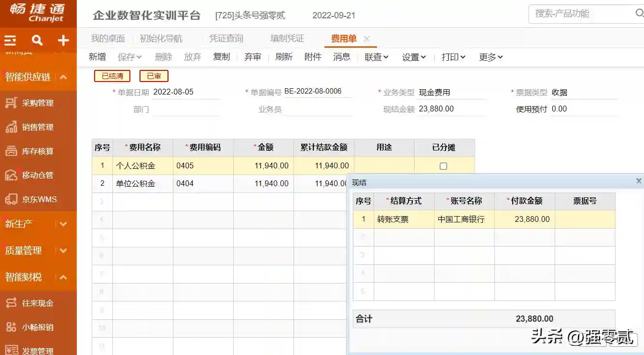Open 移动仓管 module in sidebar
Image resolution: width=644 pixels, height=355 pixels.
pos(37,175)
